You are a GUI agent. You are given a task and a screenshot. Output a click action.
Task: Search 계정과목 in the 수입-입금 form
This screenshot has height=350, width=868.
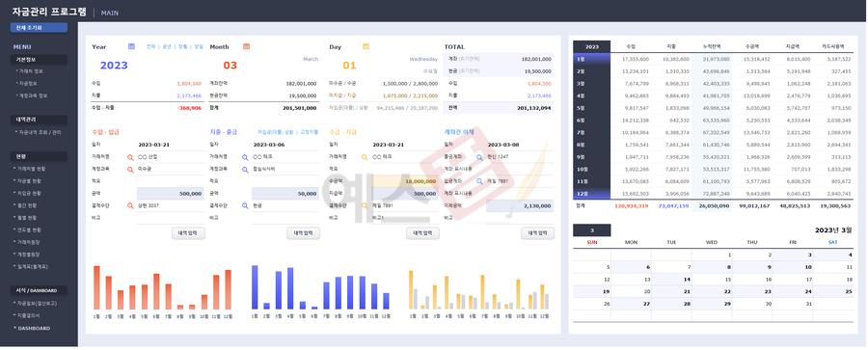click(x=130, y=170)
